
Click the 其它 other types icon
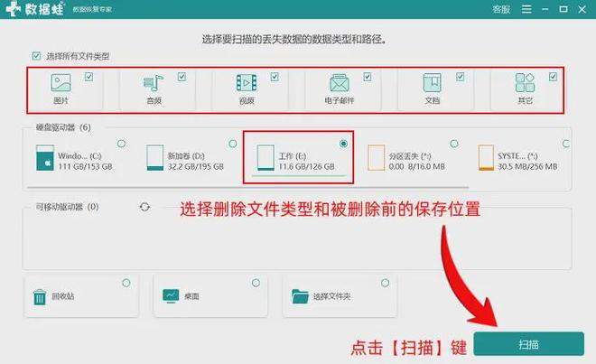click(525, 83)
